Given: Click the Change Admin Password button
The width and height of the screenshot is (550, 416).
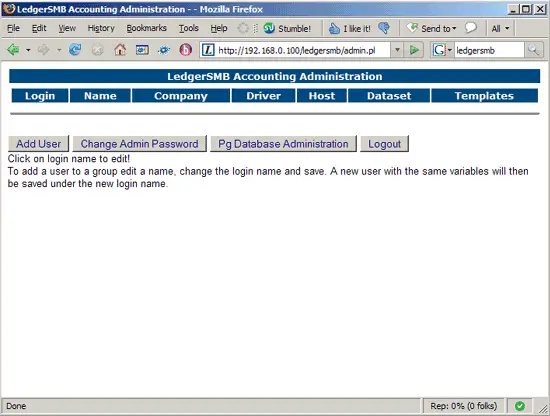Looking at the screenshot, I should (x=140, y=144).
